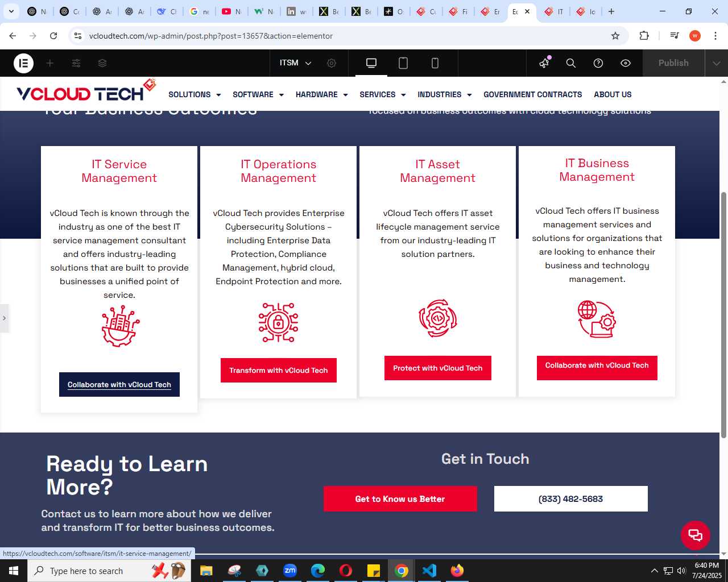The height and width of the screenshot is (582, 728).
Task: Open the Structure layers icon
Action: pyautogui.click(x=102, y=63)
